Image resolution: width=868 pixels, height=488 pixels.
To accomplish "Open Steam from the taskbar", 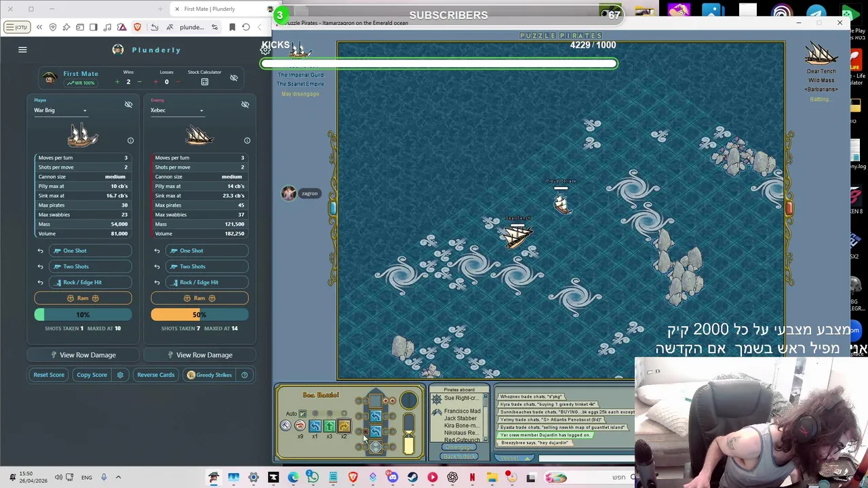I will (x=412, y=478).
